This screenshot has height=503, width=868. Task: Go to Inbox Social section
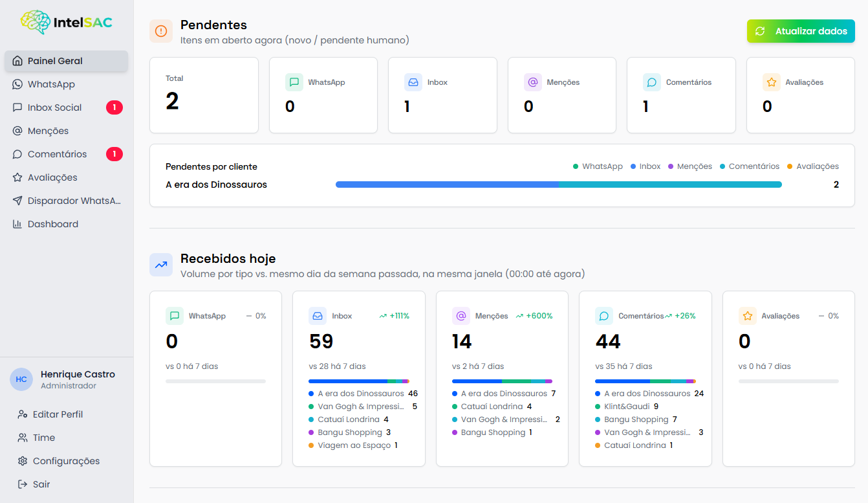(x=67, y=107)
